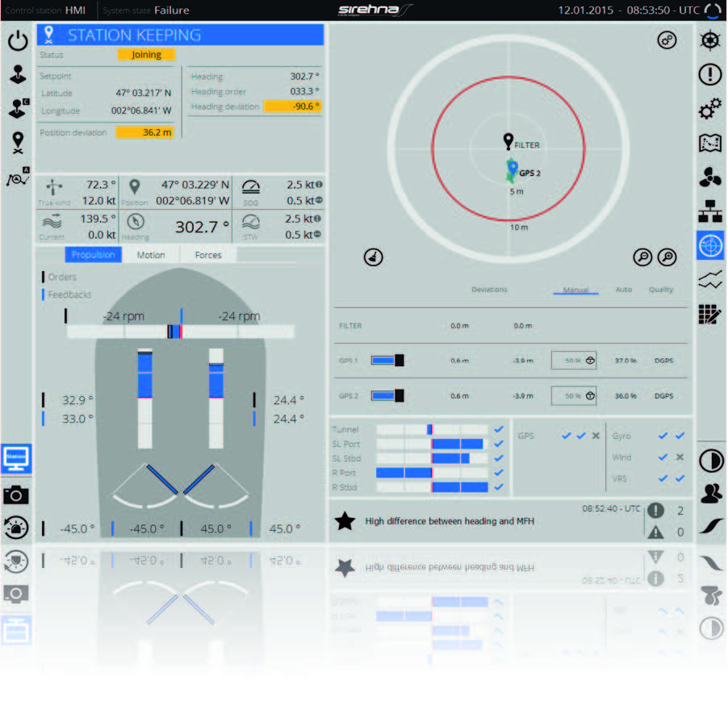
Task: Zoom in on the position plot
Action: pos(667,257)
